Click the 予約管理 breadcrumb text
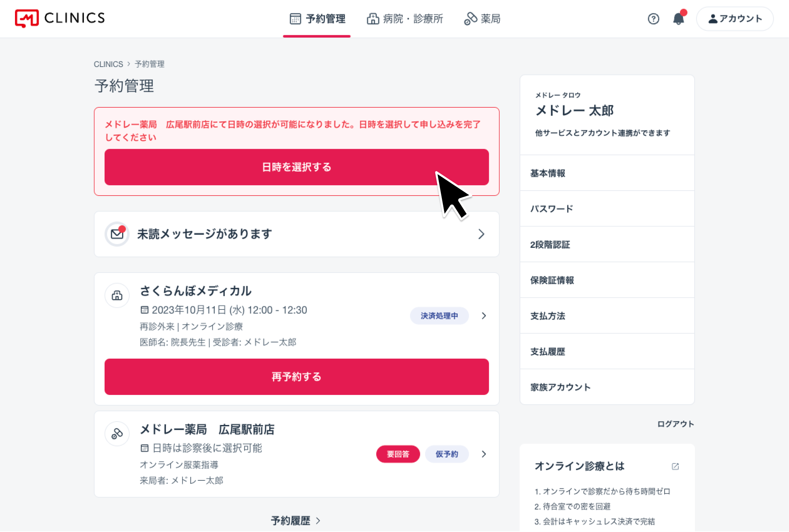 click(x=149, y=64)
